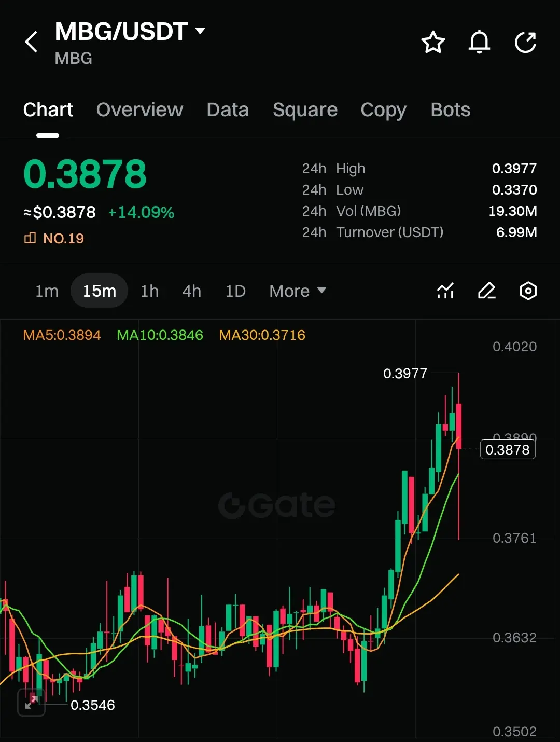Tap the share arrow icon
560x742 pixels.
point(525,42)
